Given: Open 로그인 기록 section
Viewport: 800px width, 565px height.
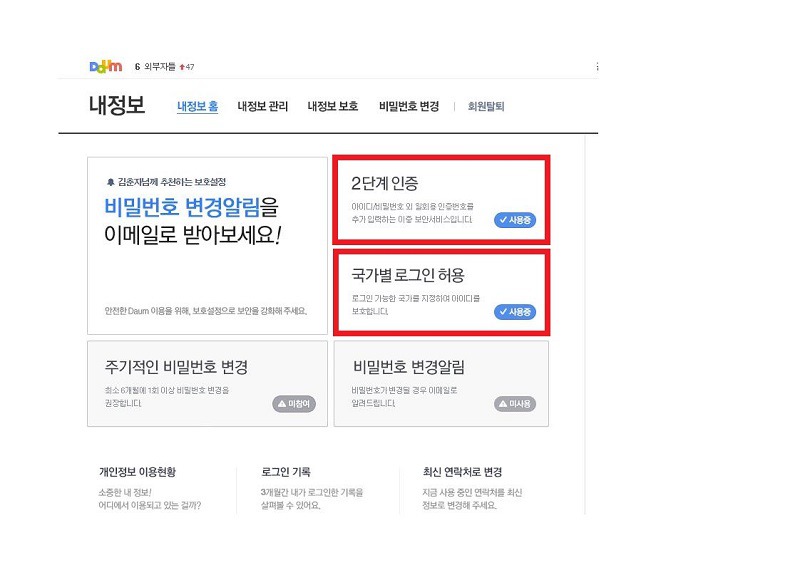Looking at the screenshot, I should tap(286, 472).
